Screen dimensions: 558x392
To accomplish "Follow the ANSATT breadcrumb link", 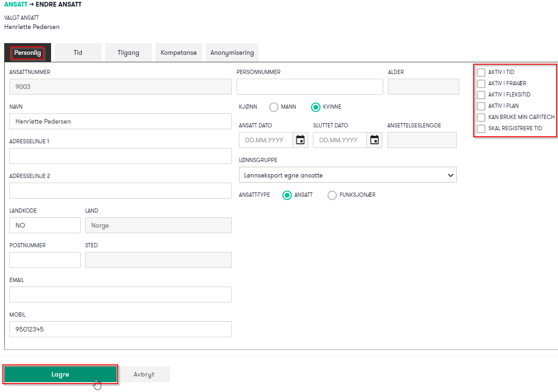I will (16, 5).
